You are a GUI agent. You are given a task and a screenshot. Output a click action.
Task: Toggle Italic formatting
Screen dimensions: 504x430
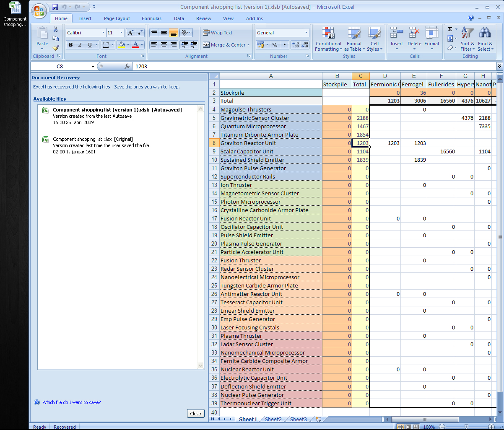tap(80, 45)
